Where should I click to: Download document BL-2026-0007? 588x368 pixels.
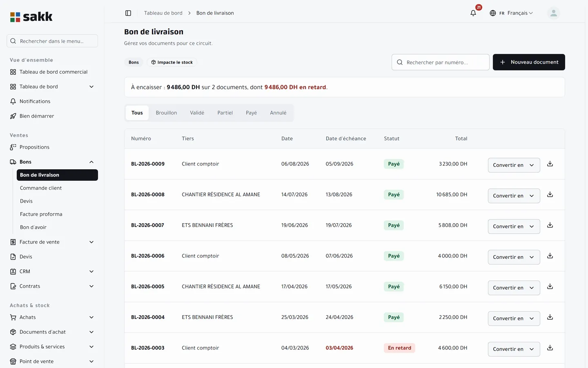point(550,225)
